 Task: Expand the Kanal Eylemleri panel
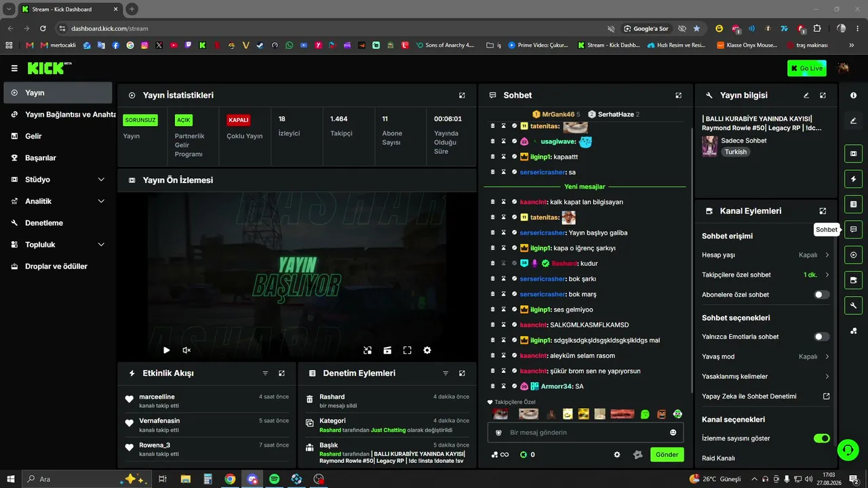pyautogui.click(x=823, y=211)
